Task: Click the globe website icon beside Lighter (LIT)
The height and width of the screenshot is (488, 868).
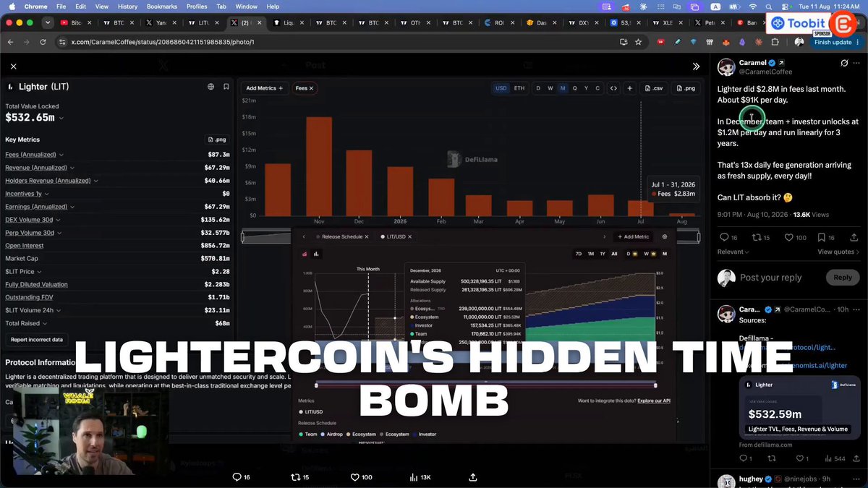Action: [211, 87]
